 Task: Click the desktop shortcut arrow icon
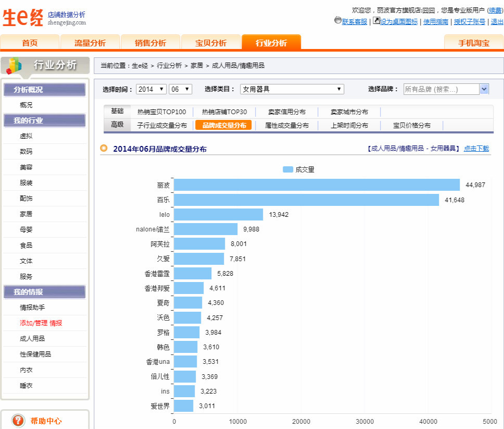tap(376, 21)
